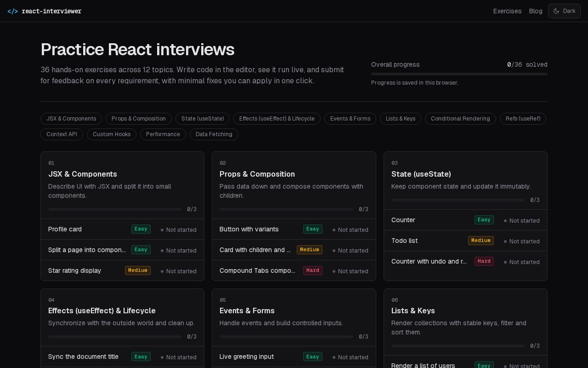Choose Effects (useEffect) & Lifecycle chip
This screenshot has width=588, height=368.
click(277, 119)
